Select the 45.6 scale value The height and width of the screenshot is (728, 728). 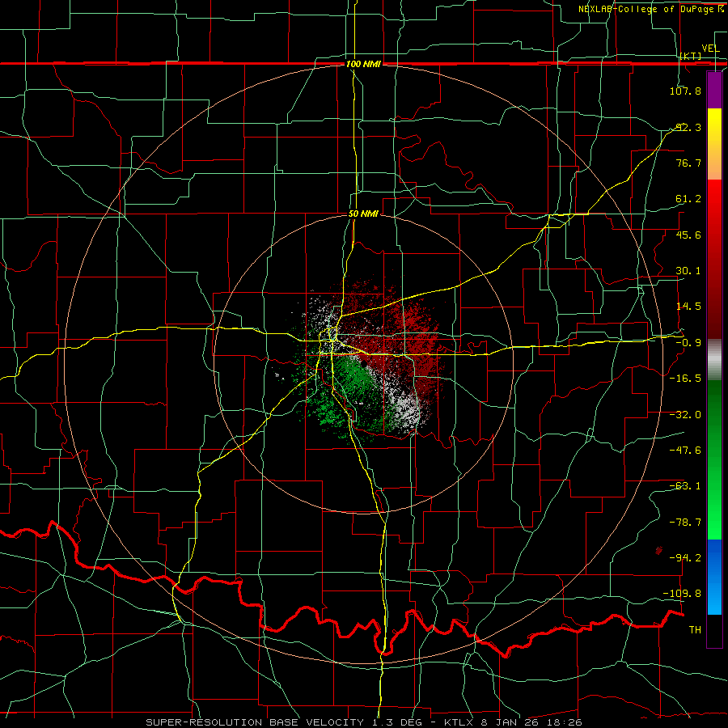688,235
